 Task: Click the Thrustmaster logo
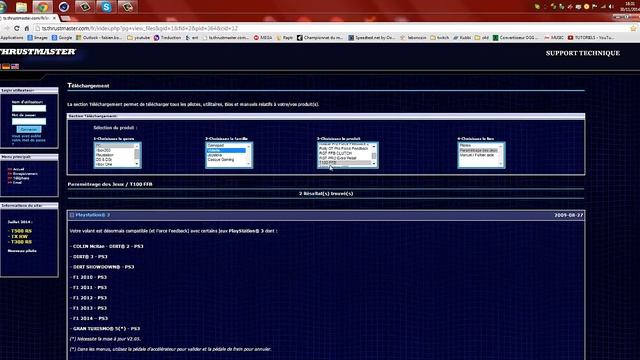coord(38,52)
